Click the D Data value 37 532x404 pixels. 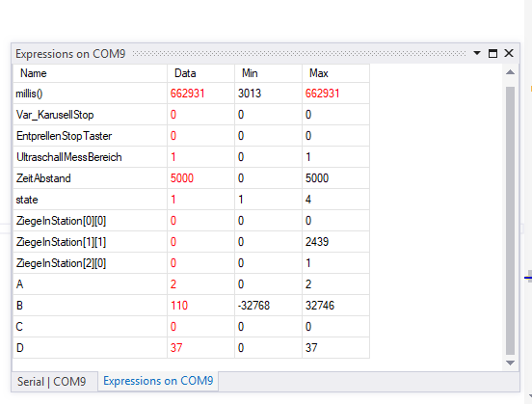[x=176, y=348]
